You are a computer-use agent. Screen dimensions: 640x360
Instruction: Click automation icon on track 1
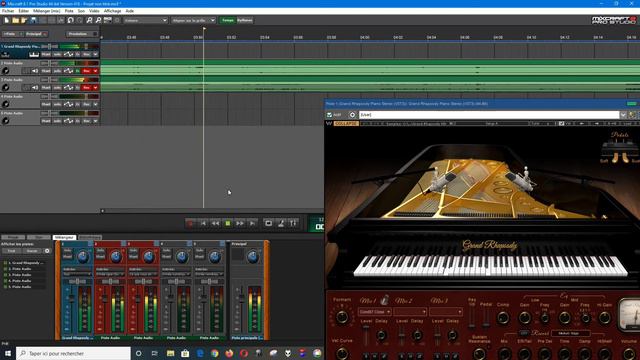coord(68,54)
